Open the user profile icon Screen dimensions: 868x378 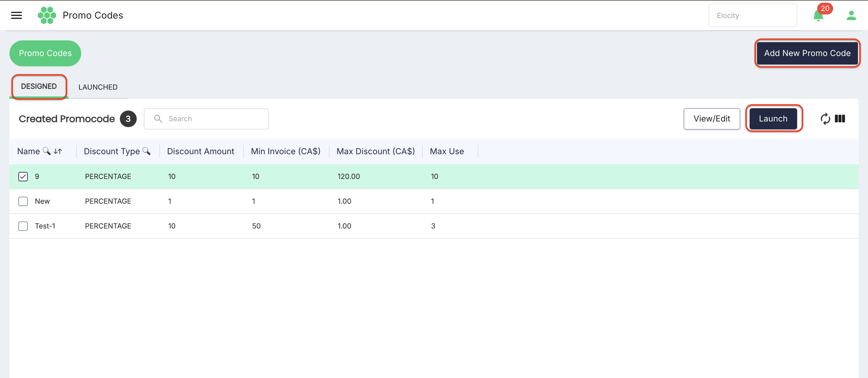(x=851, y=16)
